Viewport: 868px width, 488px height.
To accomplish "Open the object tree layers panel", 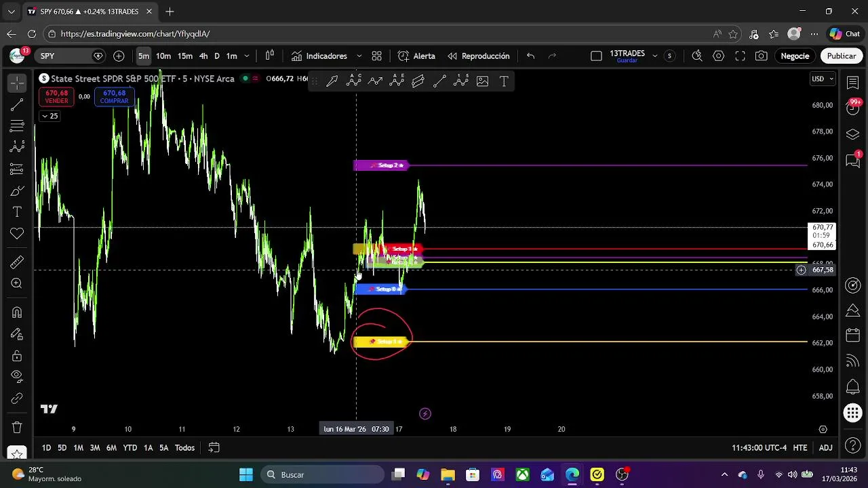I will click(853, 134).
